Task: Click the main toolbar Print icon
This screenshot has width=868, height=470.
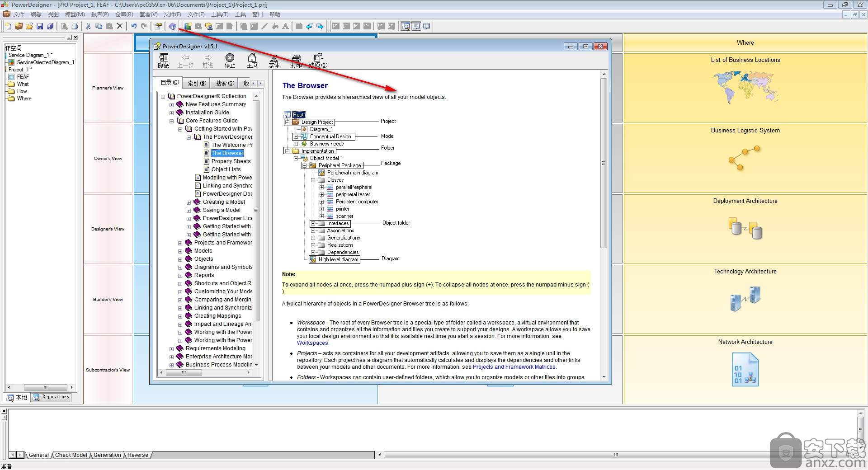Action: (75, 26)
